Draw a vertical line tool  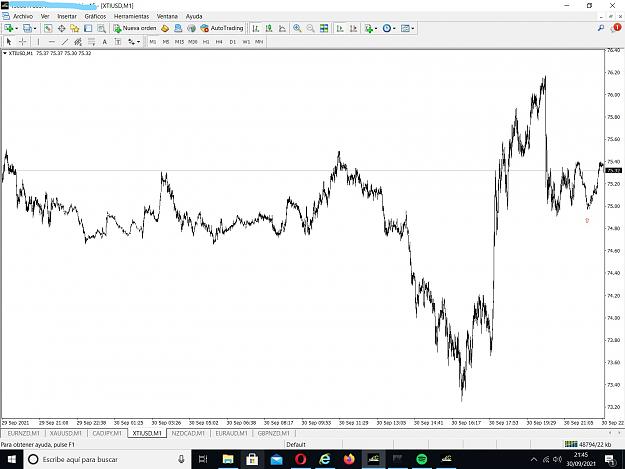[x=38, y=42]
